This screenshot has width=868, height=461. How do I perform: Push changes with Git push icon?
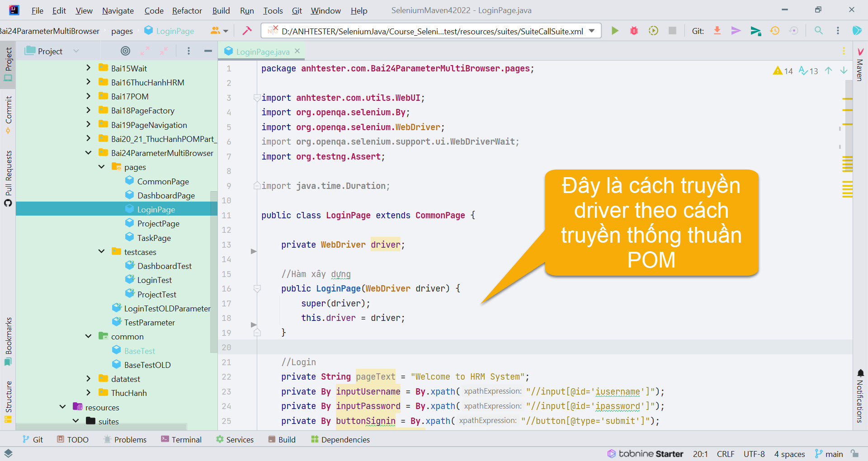pos(755,31)
